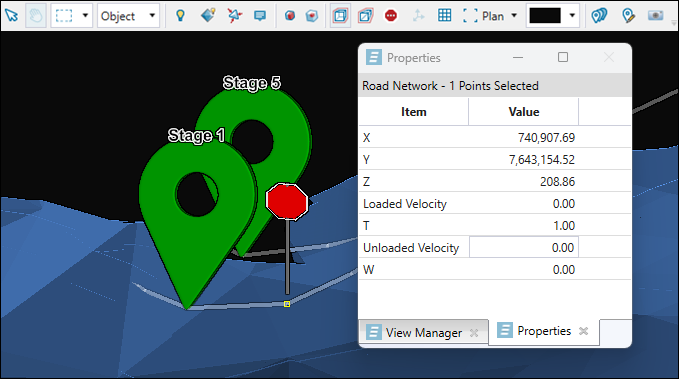Viewport: 679px width, 379px height.
Task: Close the Properties tab
Action: [x=584, y=331]
